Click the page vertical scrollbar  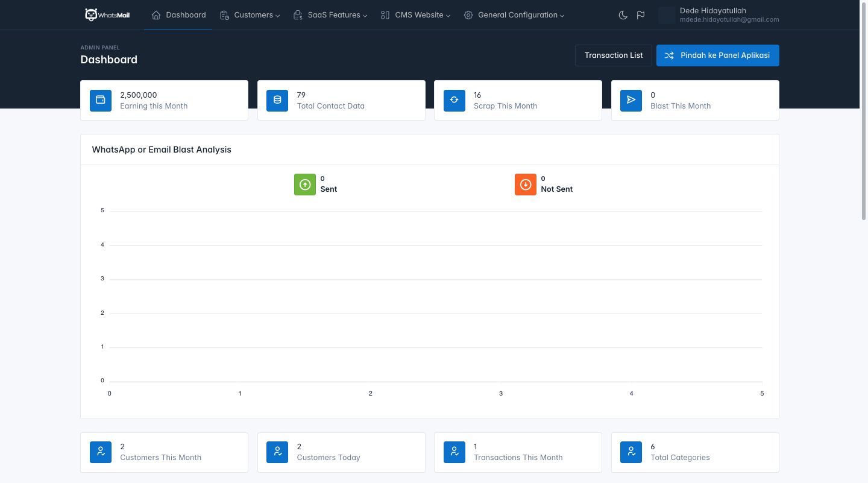[x=864, y=121]
